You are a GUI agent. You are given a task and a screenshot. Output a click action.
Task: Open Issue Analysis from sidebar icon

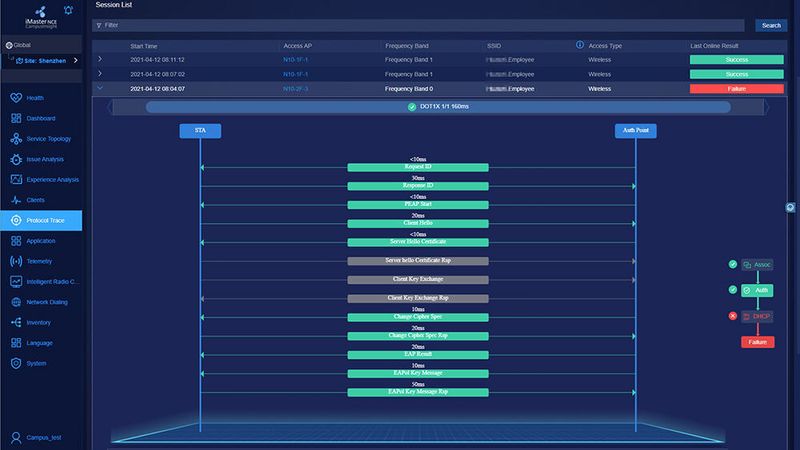point(16,159)
